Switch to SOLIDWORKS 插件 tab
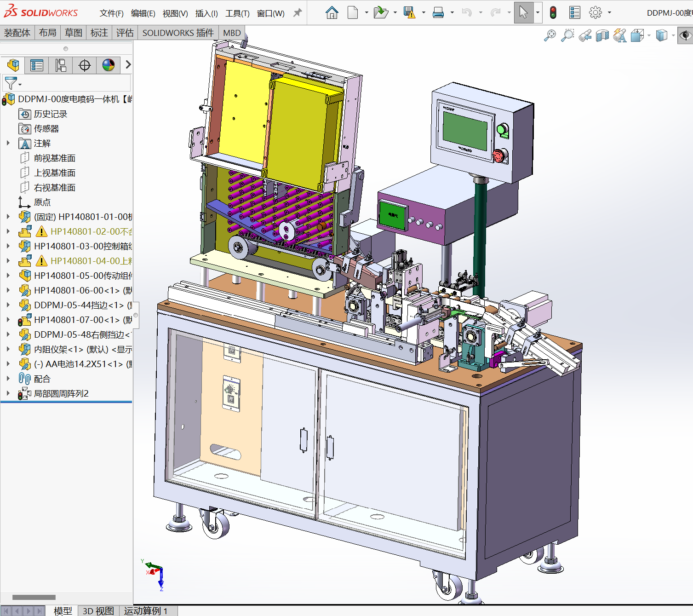693x616 pixels. pyautogui.click(x=178, y=33)
